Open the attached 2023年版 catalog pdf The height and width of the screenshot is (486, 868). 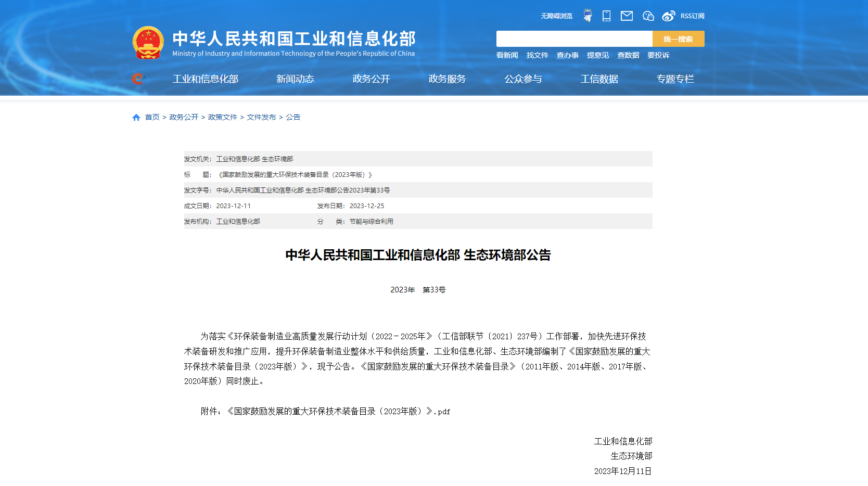[x=338, y=412]
